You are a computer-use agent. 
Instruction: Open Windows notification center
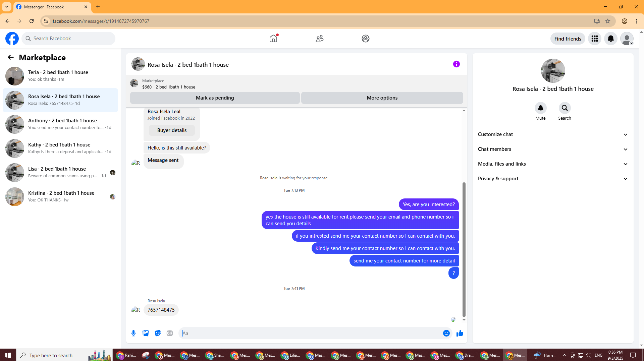pos(633,355)
